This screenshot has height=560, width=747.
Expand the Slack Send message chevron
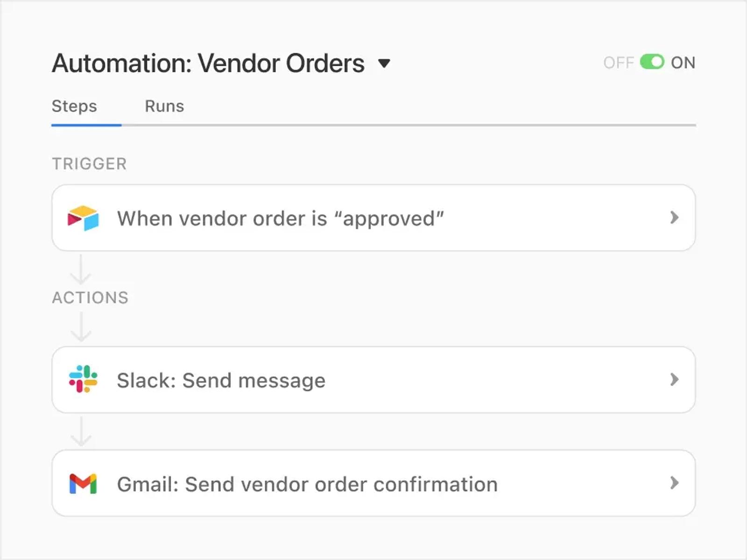click(x=674, y=379)
